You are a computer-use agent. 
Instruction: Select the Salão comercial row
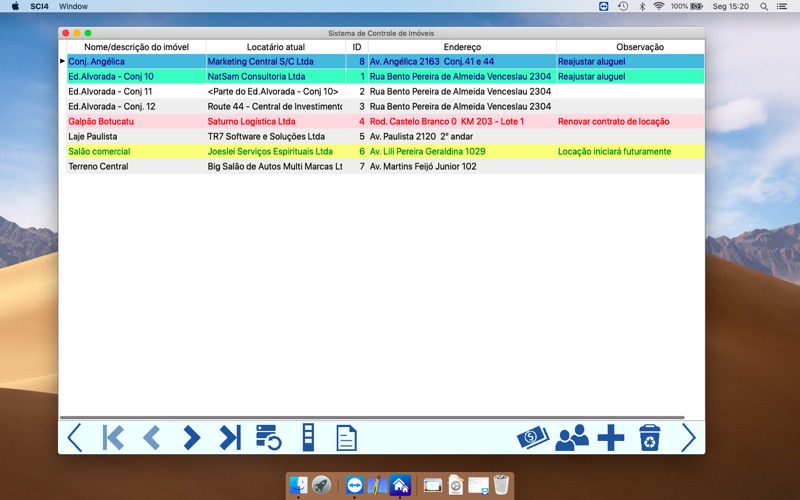385,151
